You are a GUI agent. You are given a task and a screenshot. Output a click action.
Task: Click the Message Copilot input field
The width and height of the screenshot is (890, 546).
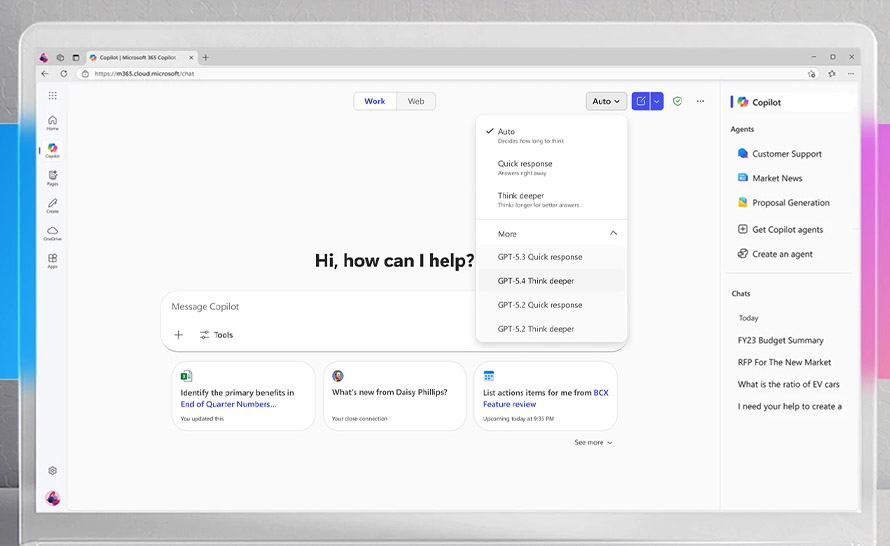pos(320,307)
